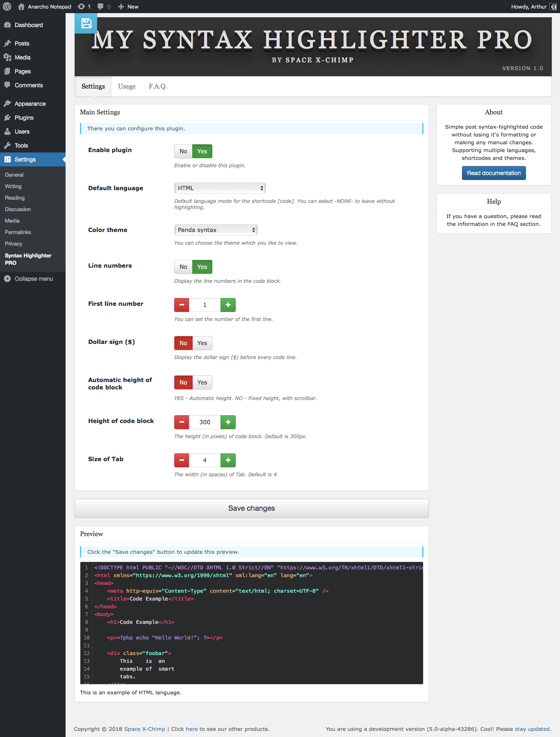Click the stay updated link
560x737 pixels.
(x=532, y=729)
